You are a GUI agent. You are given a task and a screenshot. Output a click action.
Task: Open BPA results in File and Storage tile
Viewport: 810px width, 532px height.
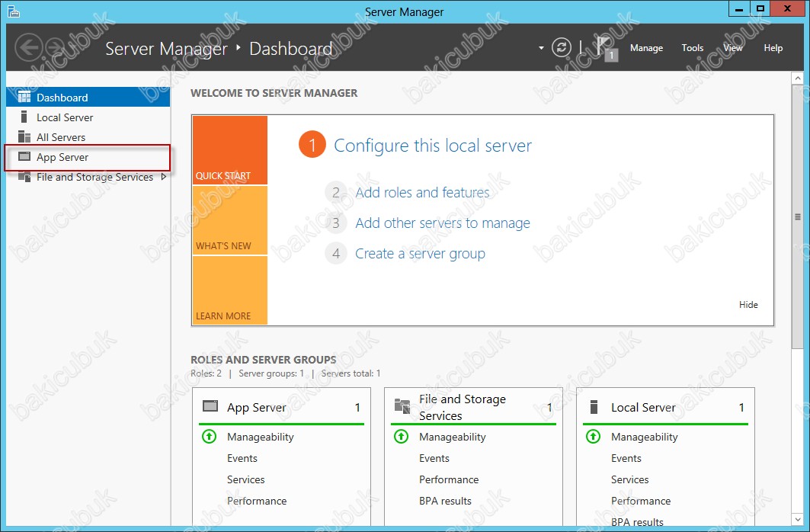(445, 501)
